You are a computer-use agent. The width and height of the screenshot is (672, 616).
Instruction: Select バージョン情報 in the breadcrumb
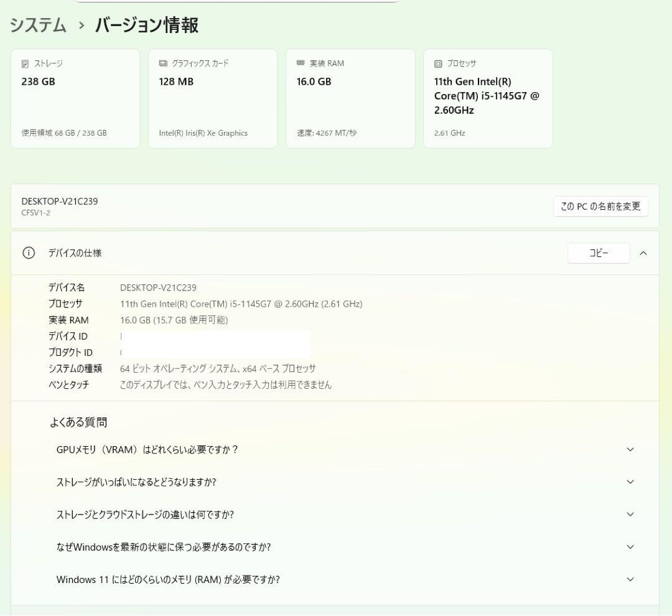click(x=139, y=26)
